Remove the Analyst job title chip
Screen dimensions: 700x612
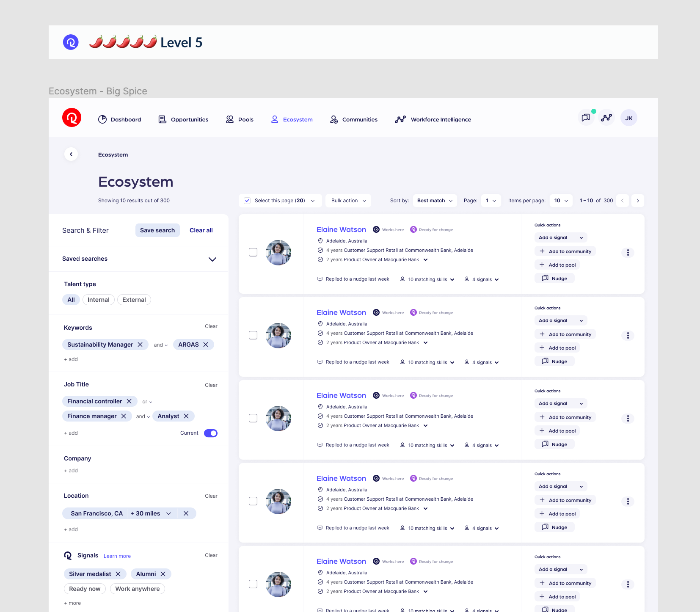point(186,416)
